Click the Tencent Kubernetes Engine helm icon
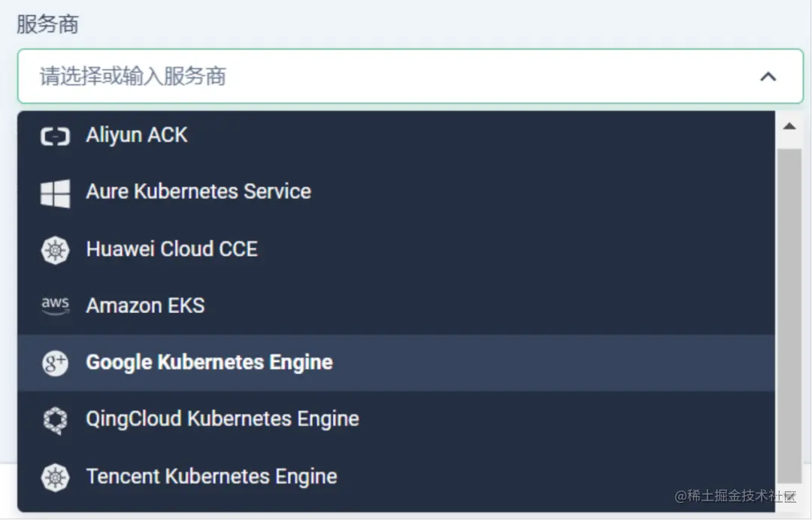This screenshot has height=520, width=812. pyautogui.click(x=55, y=477)
